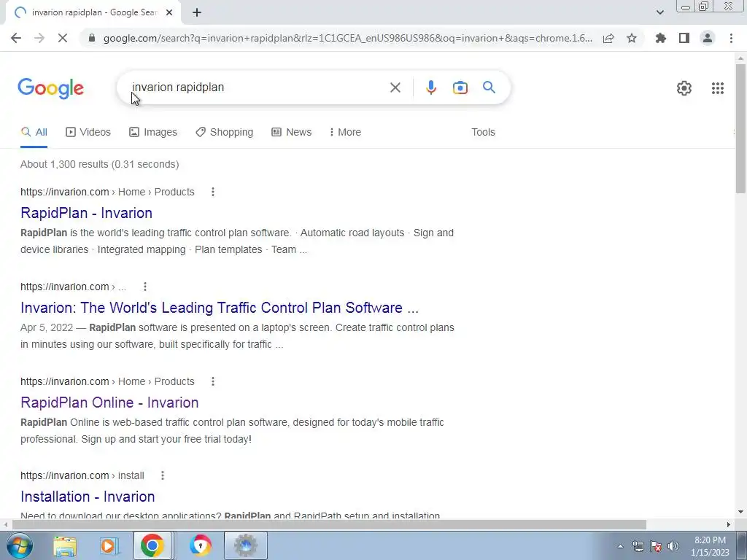The width and height of the screenshot is (747, 560).
Task: Open Action Center flag tray icon
Action: pyautogui.click(x=656, y=546)
